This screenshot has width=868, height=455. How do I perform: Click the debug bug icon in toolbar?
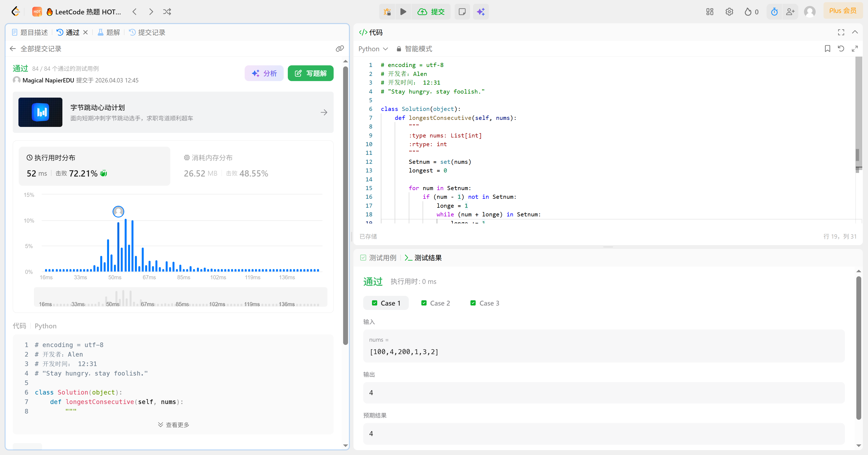(x=387, y=12)
